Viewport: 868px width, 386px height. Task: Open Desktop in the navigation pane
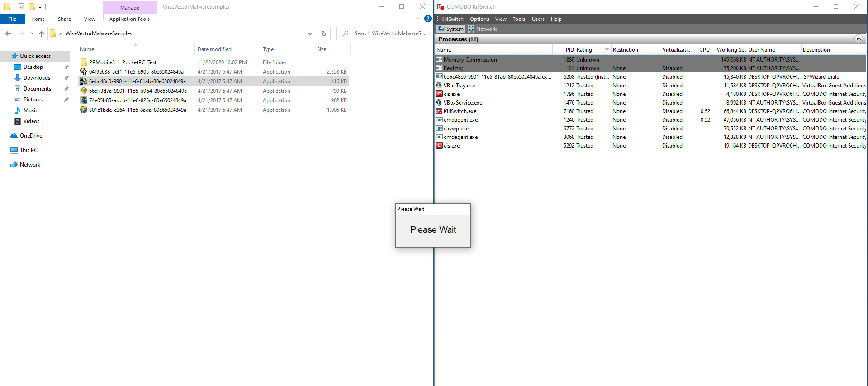click(x=33, y=67)
